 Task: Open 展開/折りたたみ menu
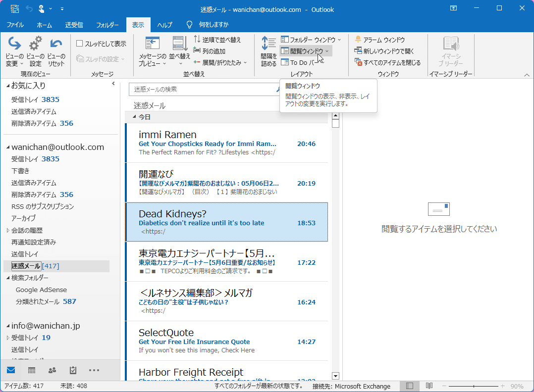point(220,62)
